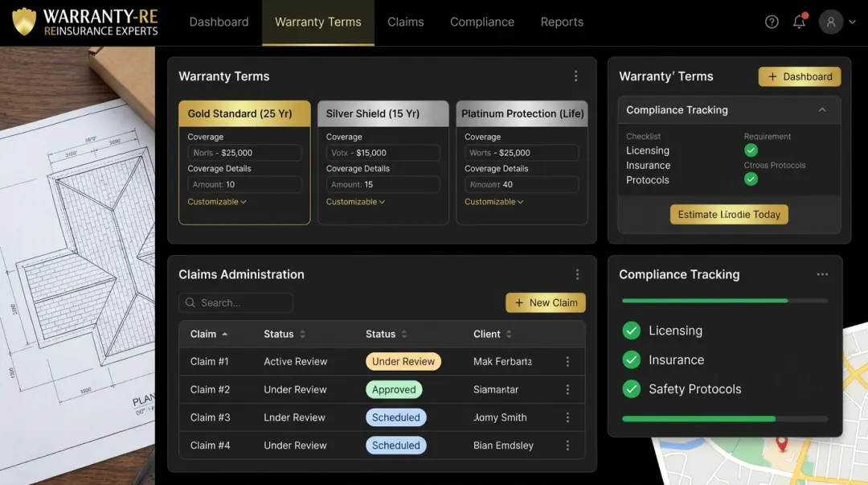Open the user profile avatar

(831, 22)
